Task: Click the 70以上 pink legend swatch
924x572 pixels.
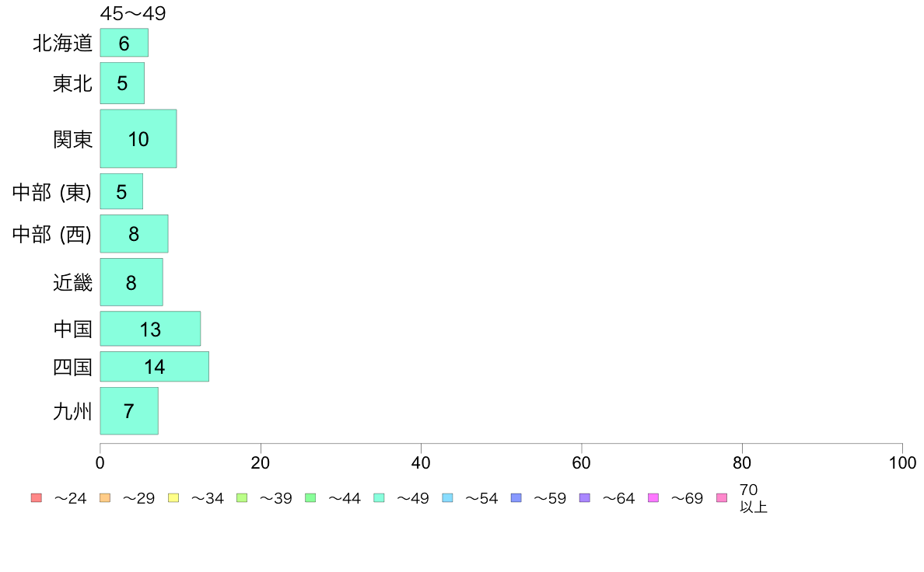Action: click(x=722, y=497)
